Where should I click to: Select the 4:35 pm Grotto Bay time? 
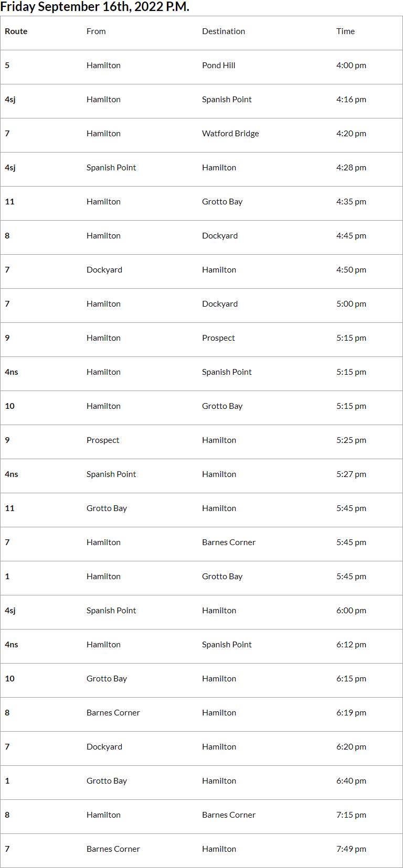[351, 202]
